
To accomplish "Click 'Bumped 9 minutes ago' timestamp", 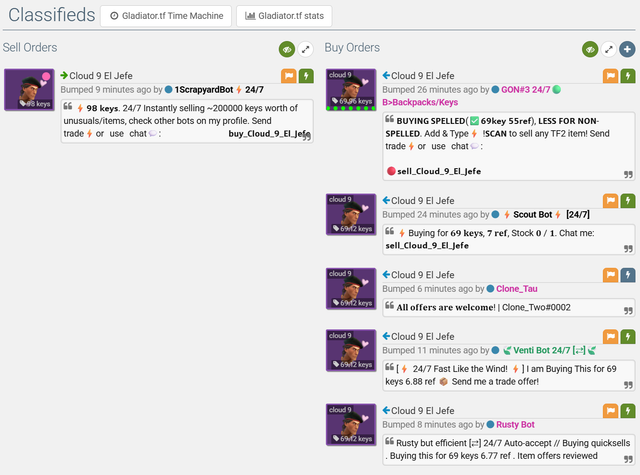I will (106, 90).
